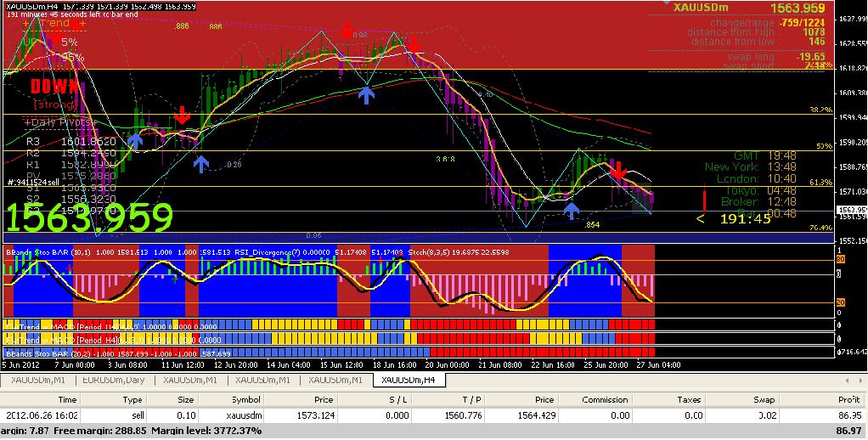Click the Commission column header

click(605, 398)
